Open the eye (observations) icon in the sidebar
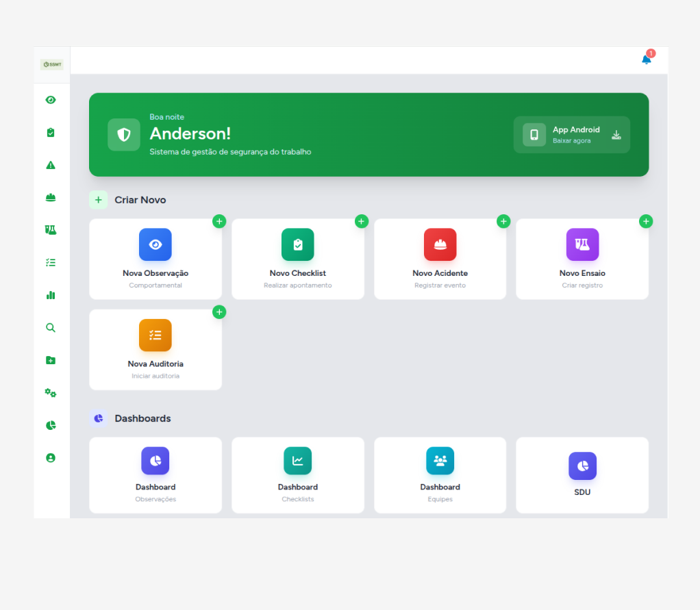Image resolution: width=700 pixels, height=610 pixels. coord(51,100)
